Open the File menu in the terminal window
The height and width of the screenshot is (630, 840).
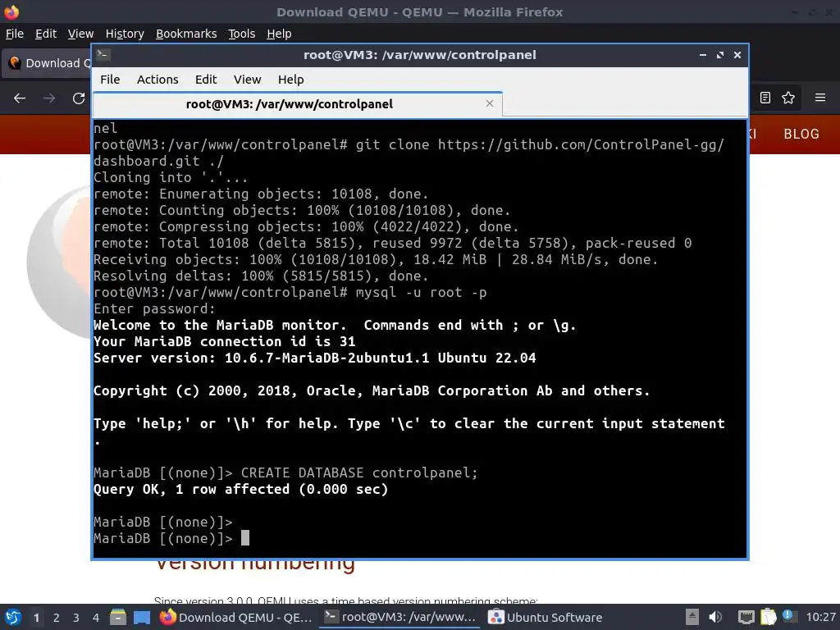tap(110, 80)
